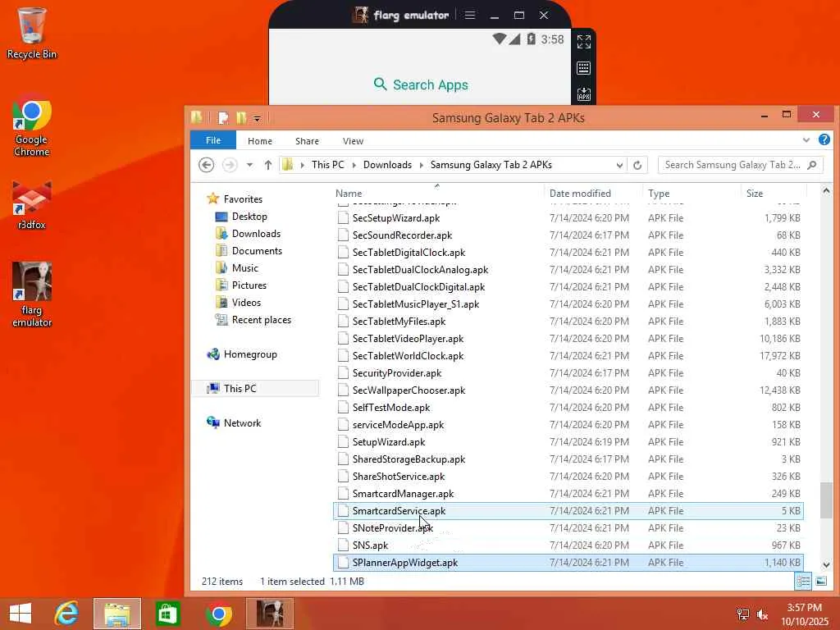The height and width of the screenshot is (630, 840).
Task: Open Explorer Help question mark
Action: click(x=824, y=139)
